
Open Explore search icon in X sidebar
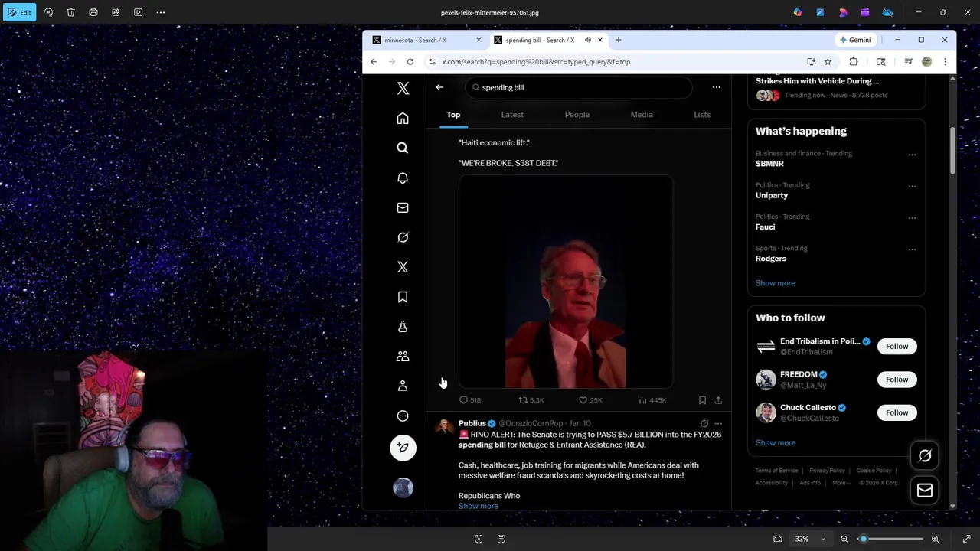point(403,148)
